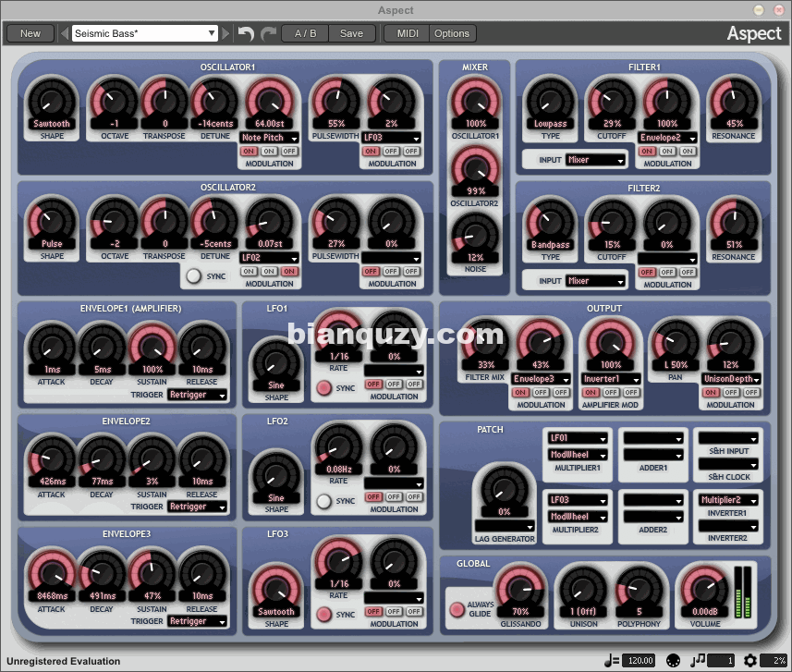Screen dimensions: 792x672
Task: Toggle SYNC on Oscillator2
Action: (x=194, y=275)
